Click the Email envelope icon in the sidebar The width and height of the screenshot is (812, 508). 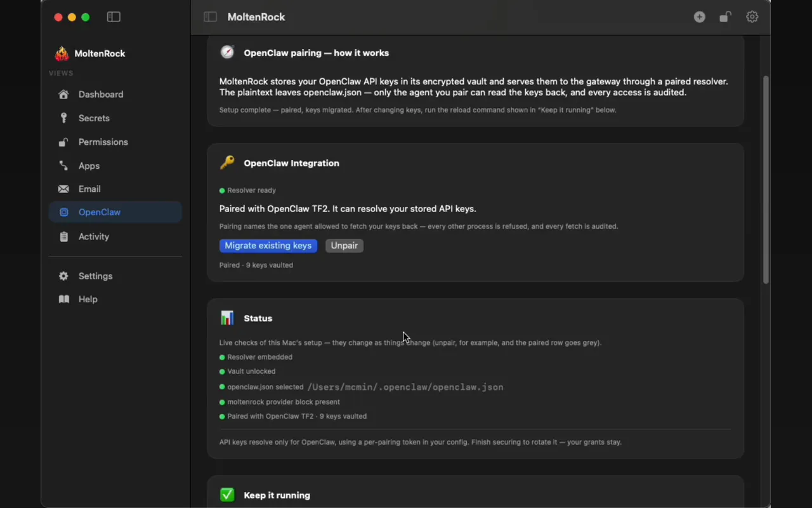[x=63, y=189]
